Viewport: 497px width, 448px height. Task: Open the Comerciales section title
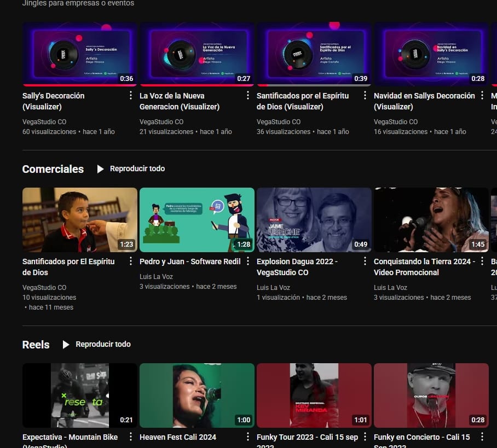pos(53,169)
